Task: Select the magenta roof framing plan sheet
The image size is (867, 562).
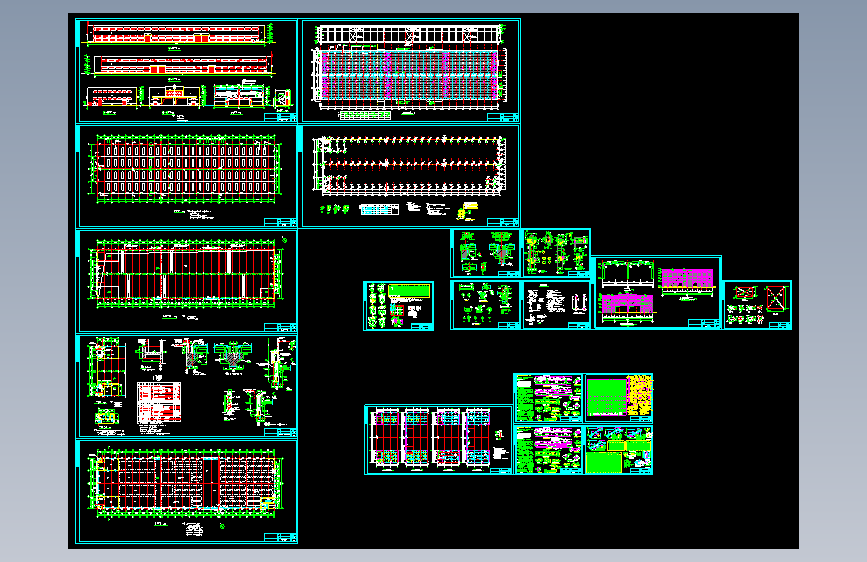Action: pos(409,71)
